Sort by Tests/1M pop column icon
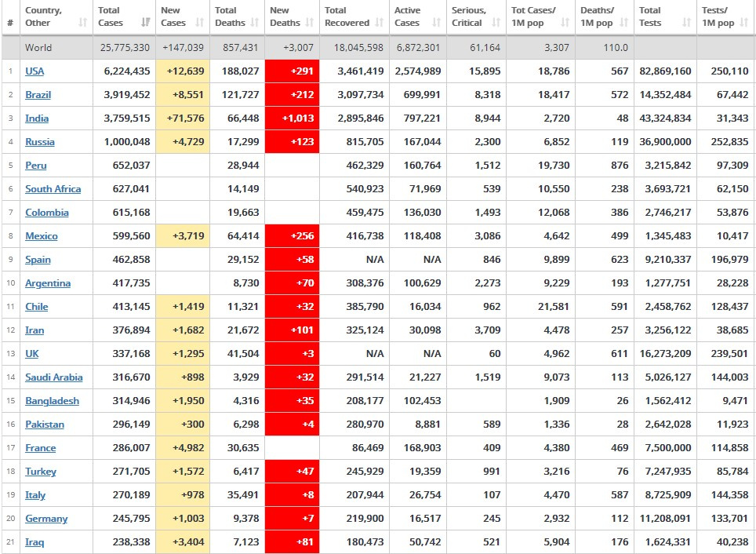The height and width of the screenshot is (554, 756). pos(744,22)
